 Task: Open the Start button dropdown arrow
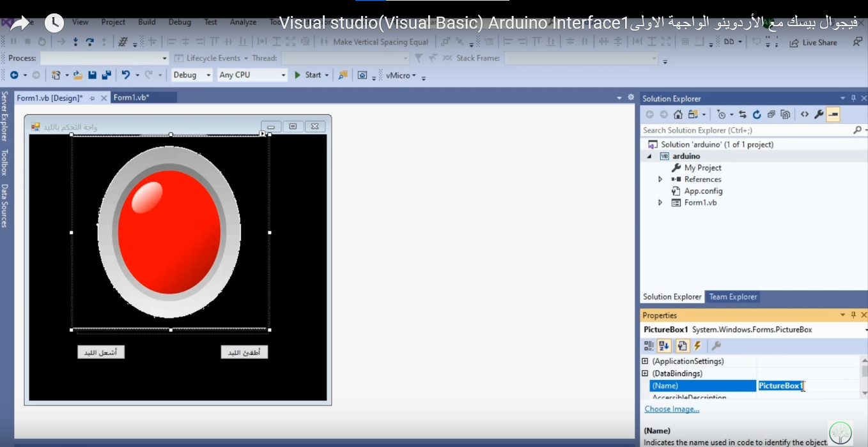pos(327,75)
